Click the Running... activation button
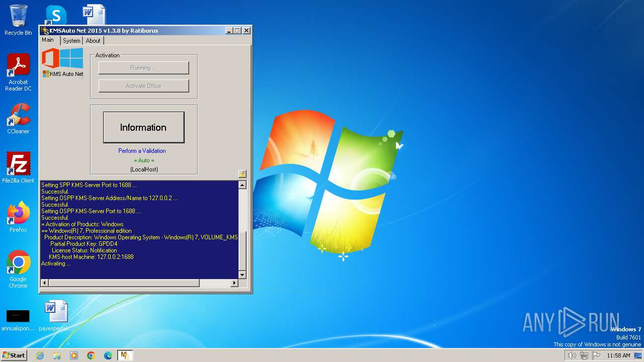Image resolution: width=644 pixels, height=362 pixels. (x=143, y=68)
